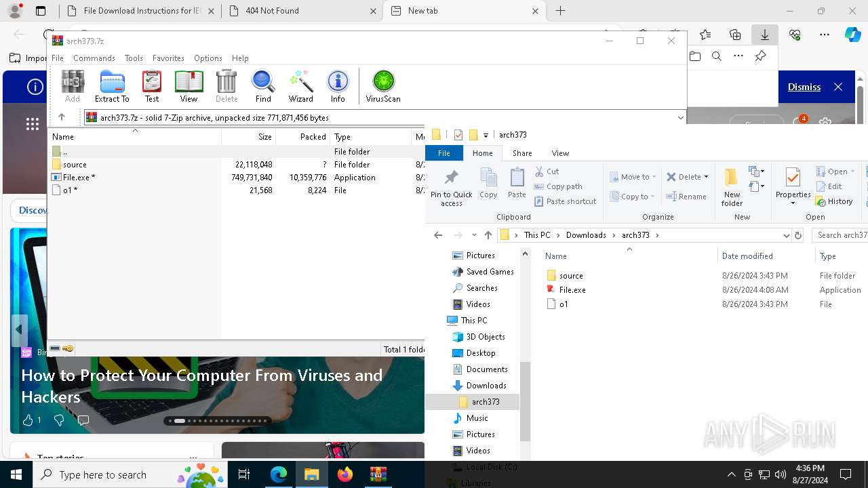Click Copy path in Explorer ribbon
Image resolution: width=868 pixels, height=488 pixels.
point(558,186)
